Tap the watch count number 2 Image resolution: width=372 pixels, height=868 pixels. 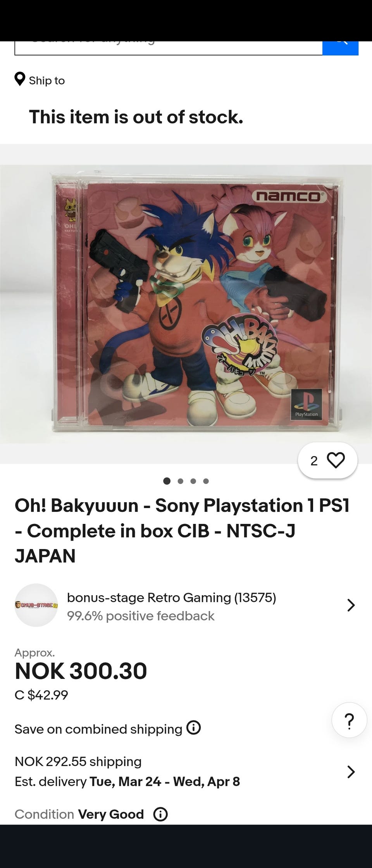pyautogui.click(x=314, y=461)
